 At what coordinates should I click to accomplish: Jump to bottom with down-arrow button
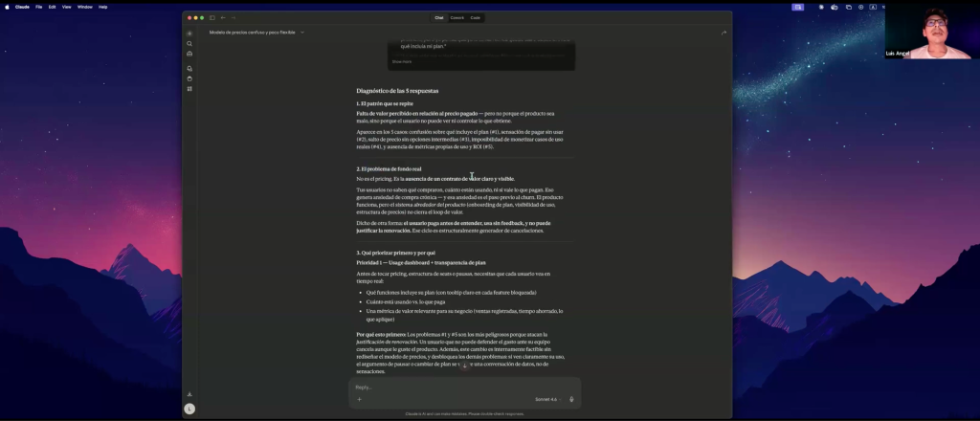click(x=464, y=365)
